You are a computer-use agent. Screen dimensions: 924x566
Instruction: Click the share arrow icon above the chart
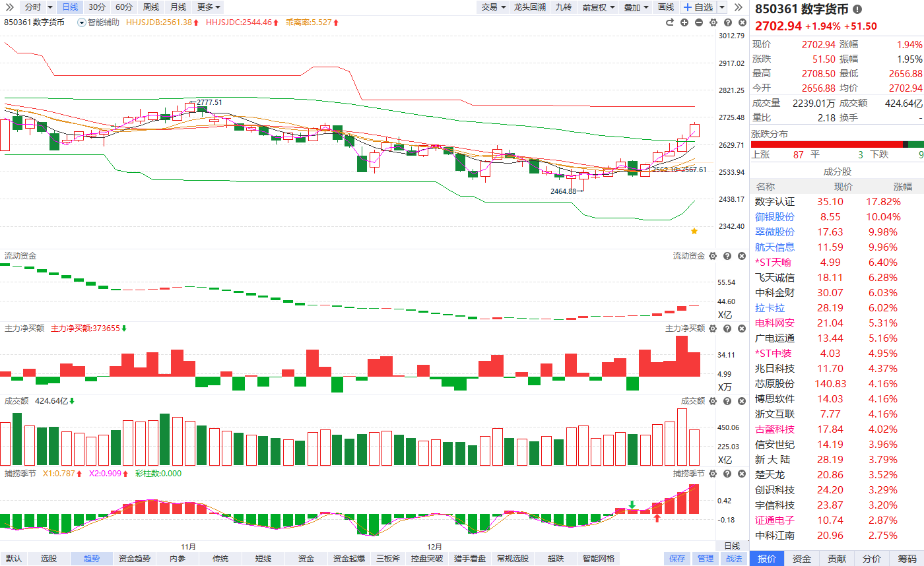tap(670, 22)
